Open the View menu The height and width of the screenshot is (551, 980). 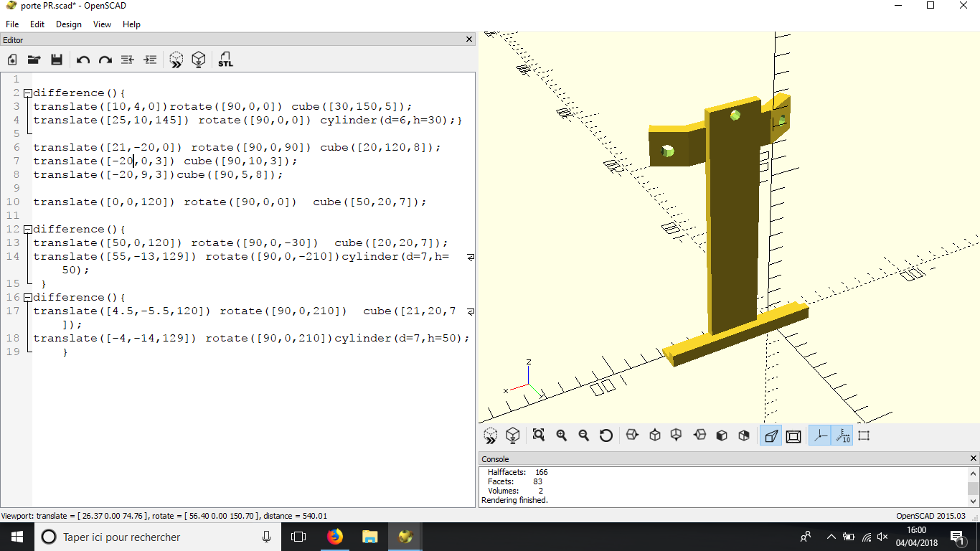pyautogui.click(x=103, y=24)
